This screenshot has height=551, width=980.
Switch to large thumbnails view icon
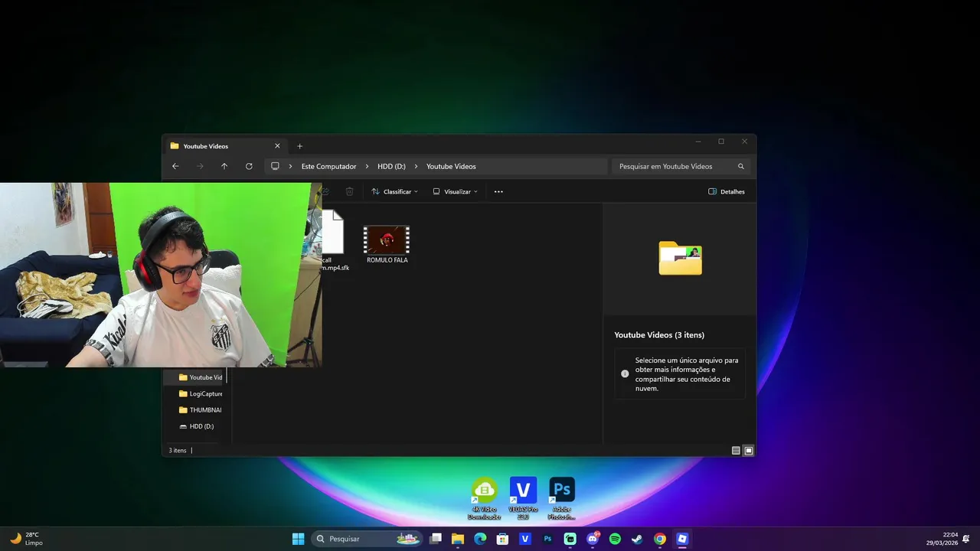(x=749, y=451)
